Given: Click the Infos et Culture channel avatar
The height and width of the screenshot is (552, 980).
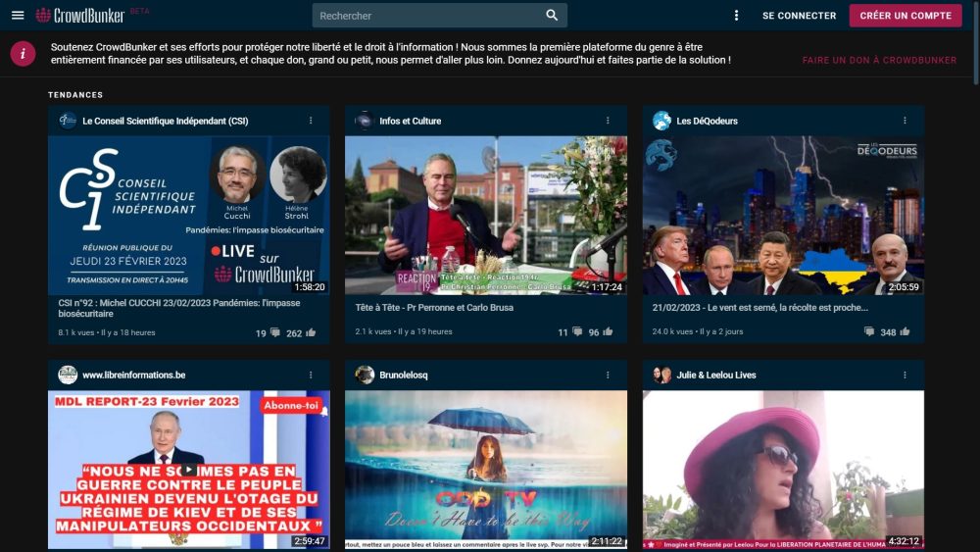Looking at the screenshot, I should (365, 120).
